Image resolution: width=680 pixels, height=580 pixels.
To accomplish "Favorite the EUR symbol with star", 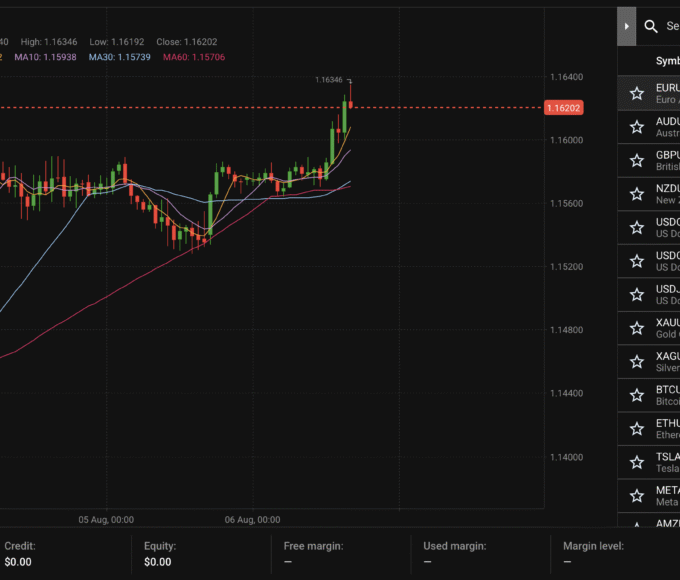I will click(637, 93).
